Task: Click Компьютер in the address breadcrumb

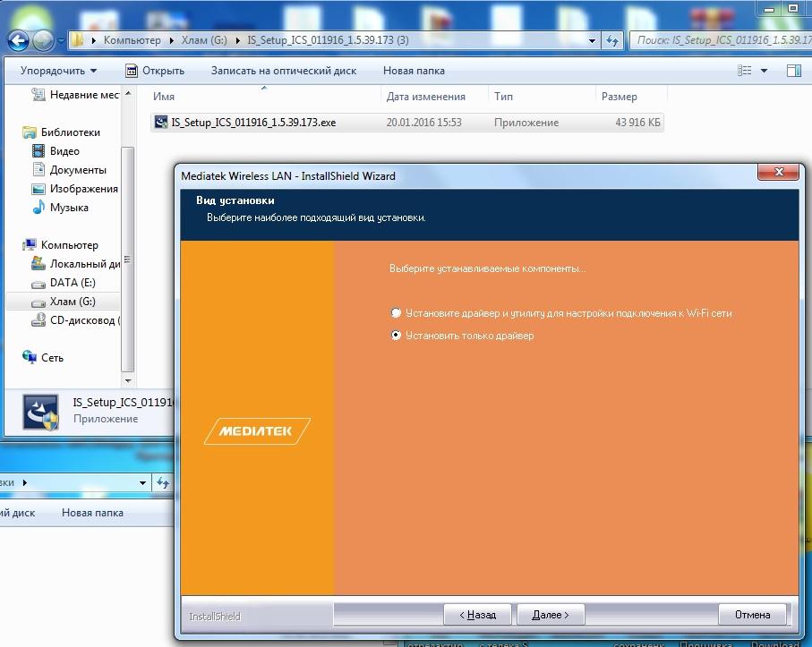Action: [132, 40]
